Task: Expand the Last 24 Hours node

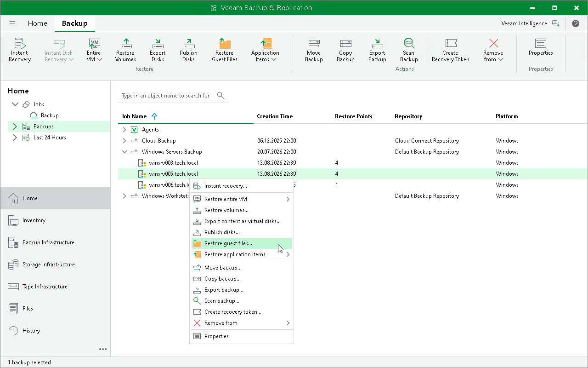Action: click(15, 138)
